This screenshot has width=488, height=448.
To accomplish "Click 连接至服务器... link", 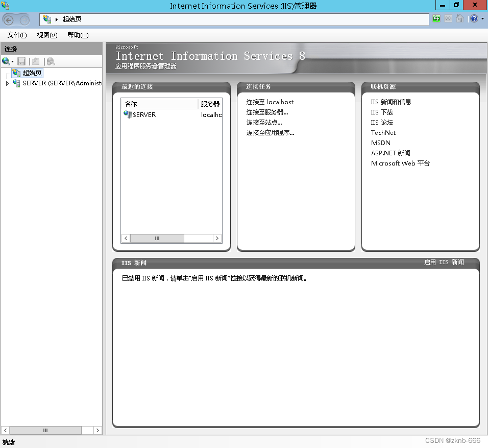I will tap(267, 112).
